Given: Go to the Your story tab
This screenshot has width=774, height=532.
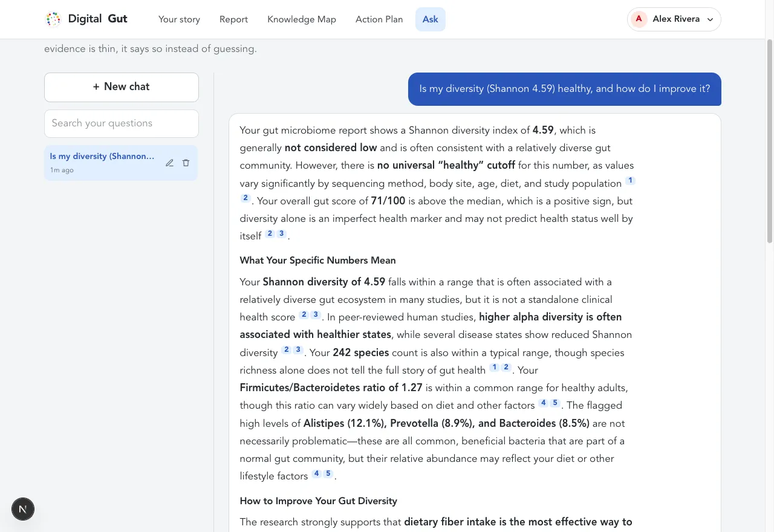Looking at the screenshot, I should click(179, 19).
